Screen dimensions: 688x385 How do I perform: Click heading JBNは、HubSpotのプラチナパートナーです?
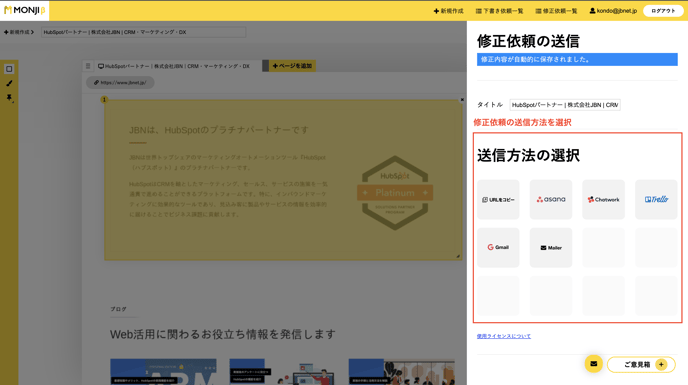(219, 130)
